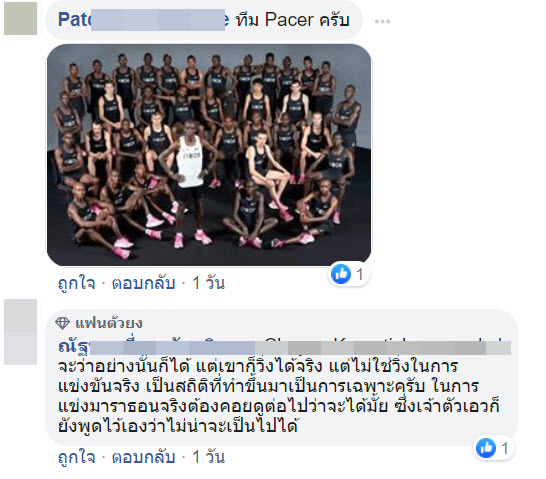Reply to the first comment via ตอบกลับ
546x479 pixels.
coord(143,283)
